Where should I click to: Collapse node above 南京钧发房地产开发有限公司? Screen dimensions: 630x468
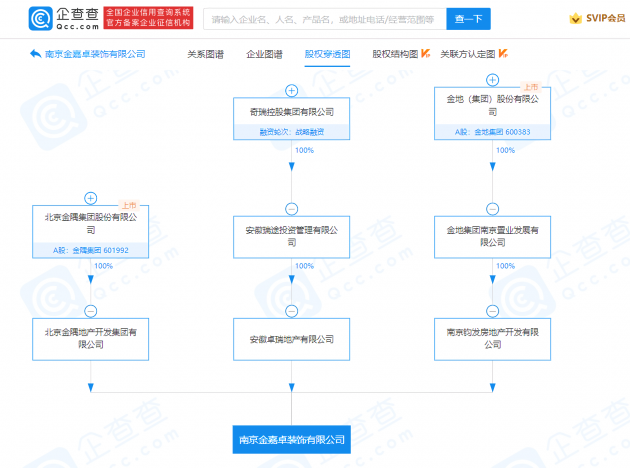tap(492, 311)
